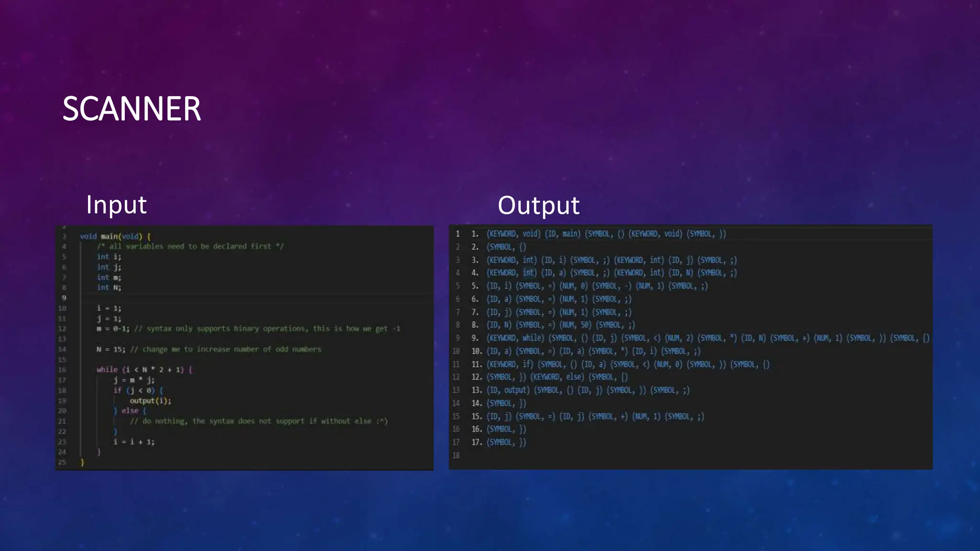Click the 'm = 0-1;' statement

point(113,329)
